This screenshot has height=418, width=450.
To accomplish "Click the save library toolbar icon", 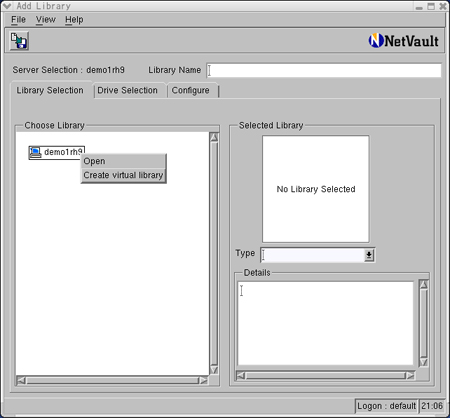I will pos(19,41).
